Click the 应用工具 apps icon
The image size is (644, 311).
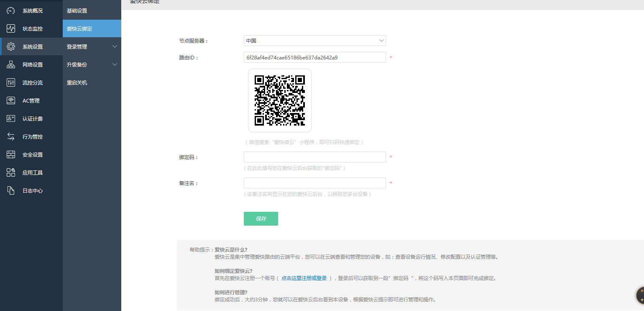(x=11, y=173)
